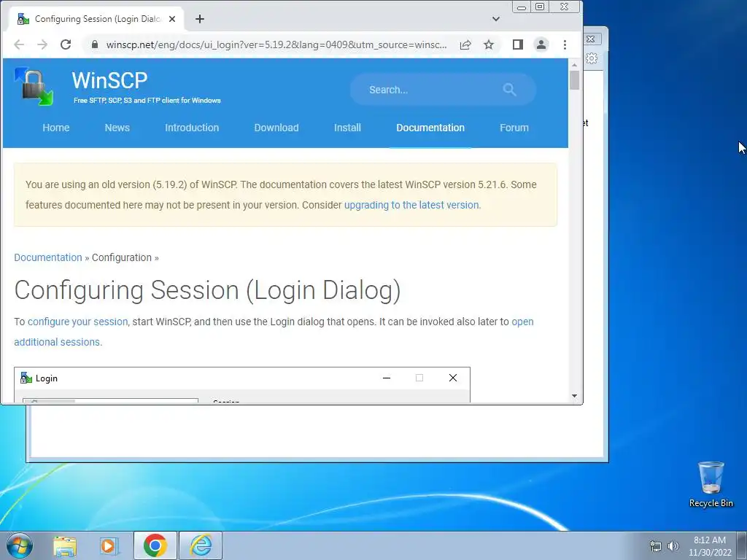This screenshot has height=560, width=747.
Task: Click the Chrome taskbar icon
Action: click(155, 545)
